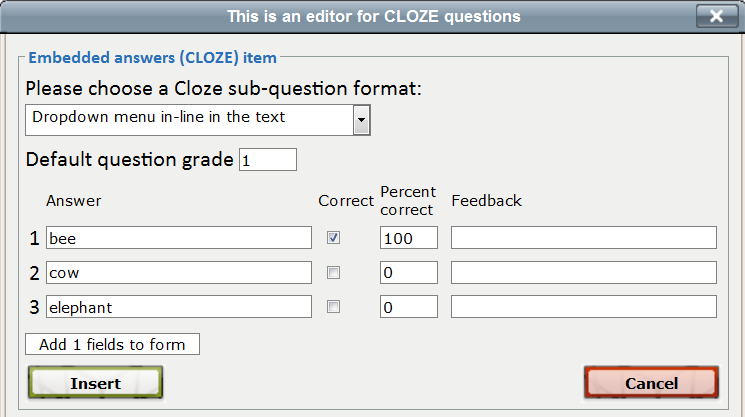The image size is (745, 417).
Task: Click the Feedback field for answer 2
Action: (x=584, y=273)
